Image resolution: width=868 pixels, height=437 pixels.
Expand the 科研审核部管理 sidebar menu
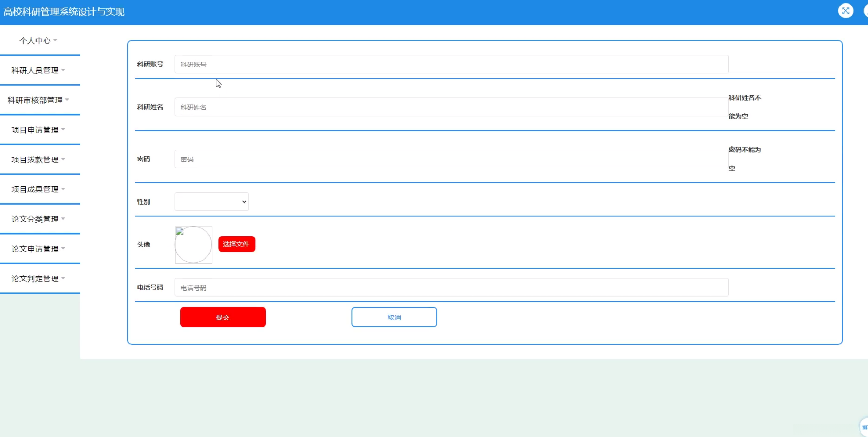[38, 100]
